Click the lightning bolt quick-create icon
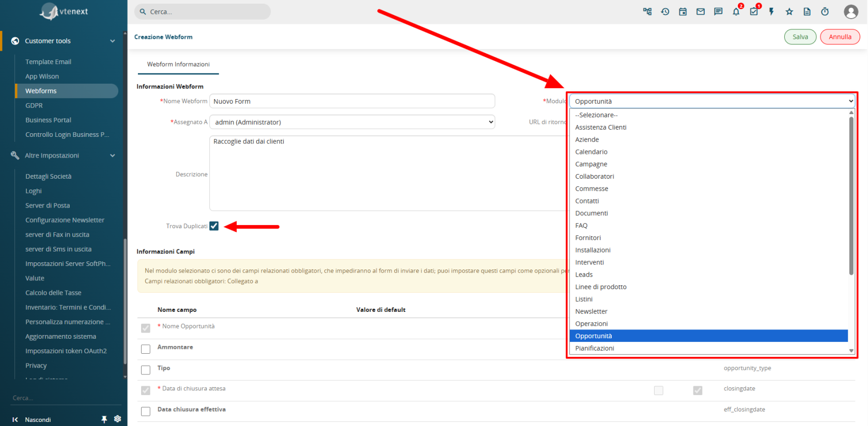The height and width of the screenshot is (426, 868). [x=771, y=11]
